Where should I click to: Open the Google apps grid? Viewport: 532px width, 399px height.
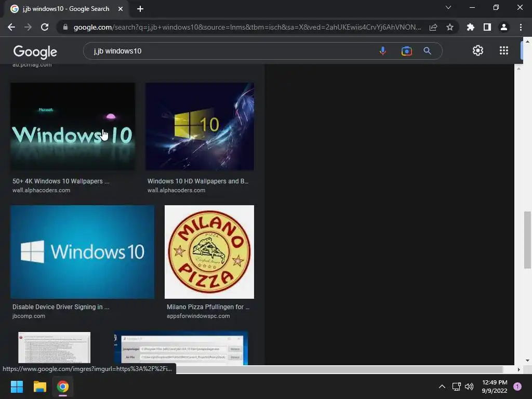click(504, 50)
